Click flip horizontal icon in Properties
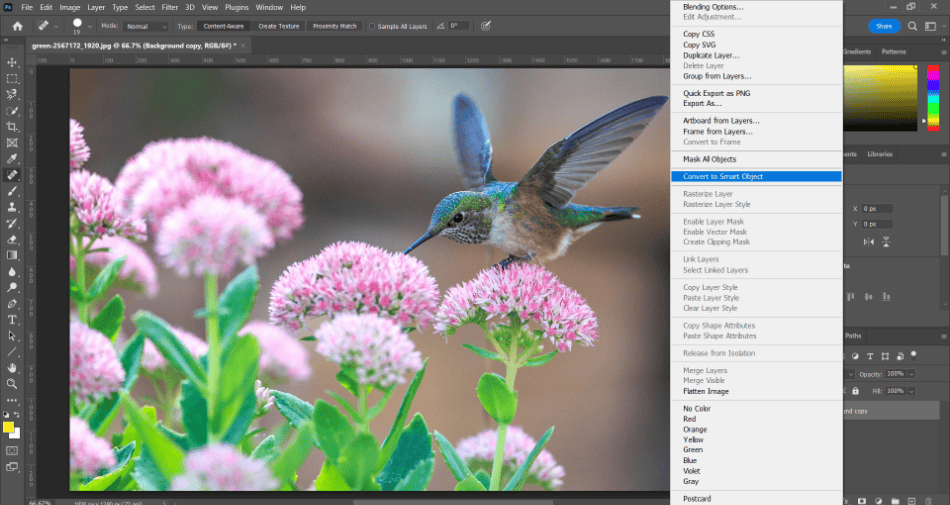 pyautogui.click(x=869, y=242)
